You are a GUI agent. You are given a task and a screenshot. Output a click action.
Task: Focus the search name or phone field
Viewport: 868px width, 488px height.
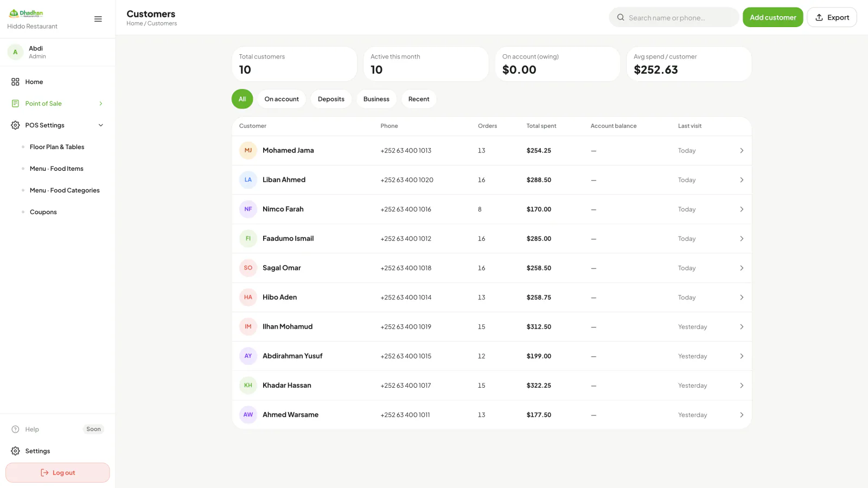674,17
